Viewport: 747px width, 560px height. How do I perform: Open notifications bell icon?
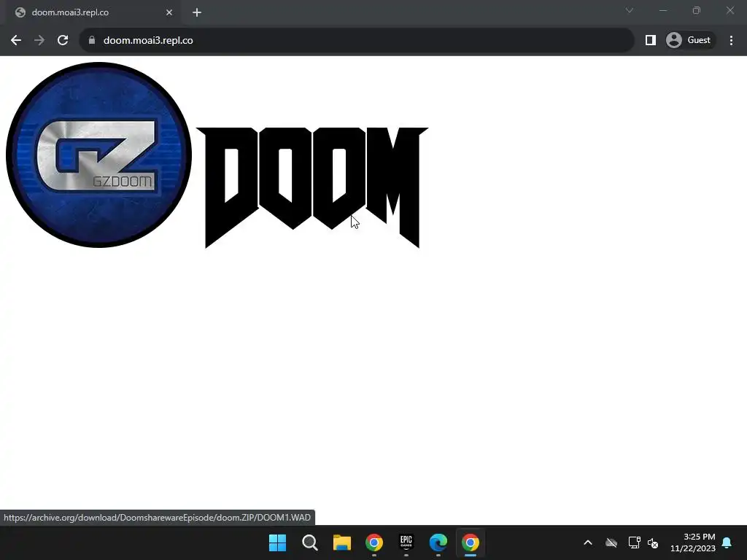pyautogui.click(x=727, y=542)
